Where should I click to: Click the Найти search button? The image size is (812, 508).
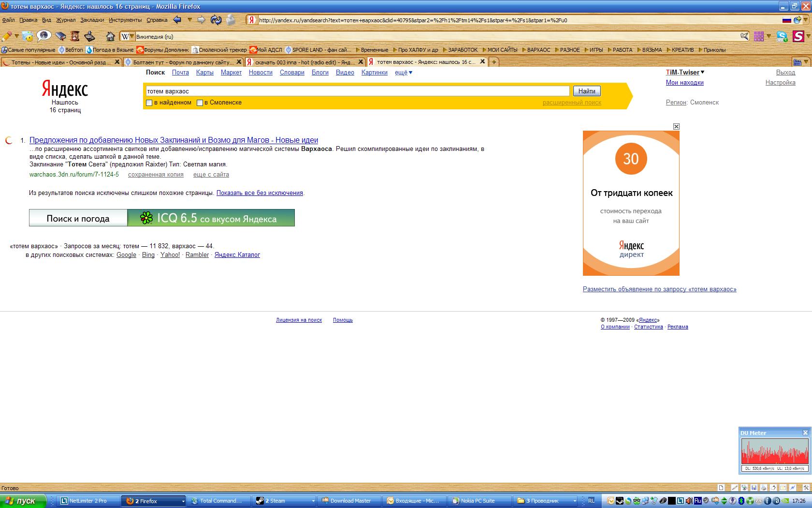[x=587, y=91]
